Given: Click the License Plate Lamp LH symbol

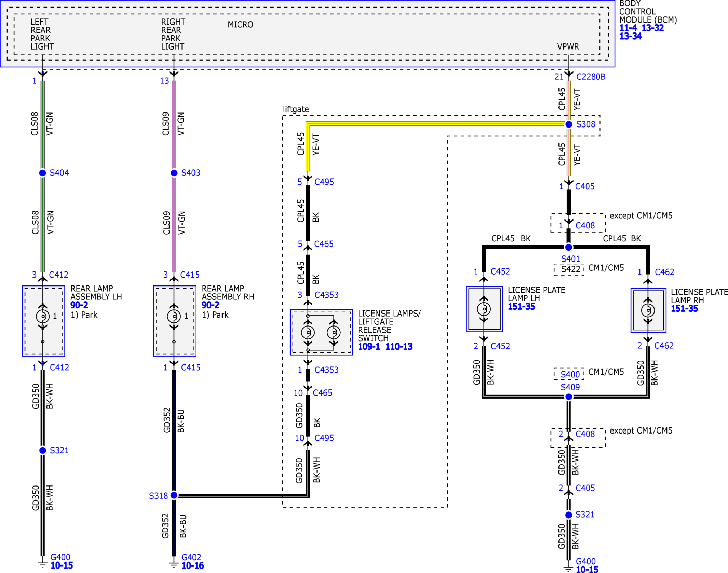Looking at the screenshot, I should 484,309.
